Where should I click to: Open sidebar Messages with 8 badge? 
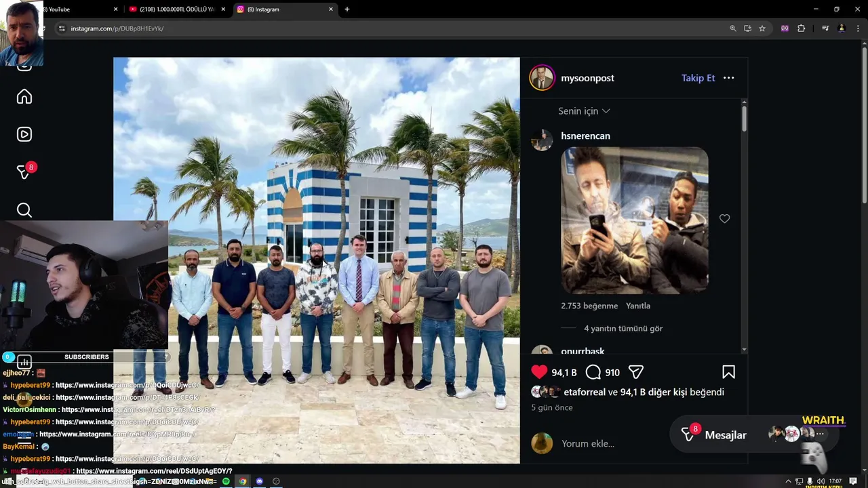click(25, 171)
